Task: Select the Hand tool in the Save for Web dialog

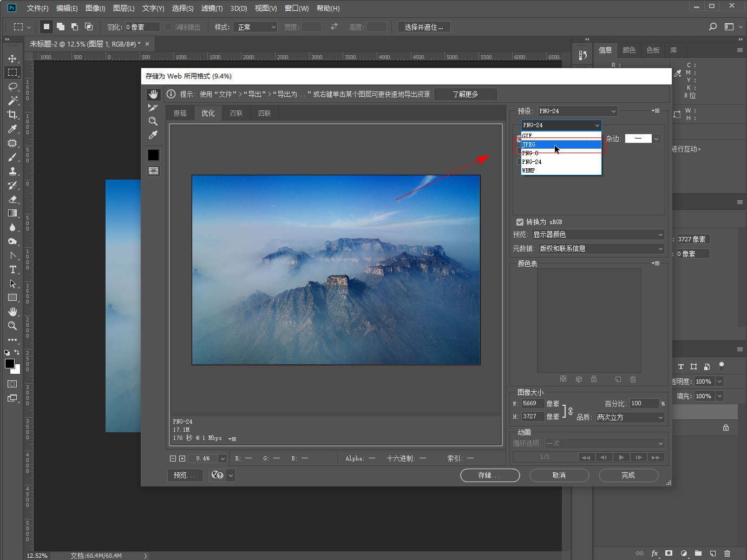Action: 153,94
